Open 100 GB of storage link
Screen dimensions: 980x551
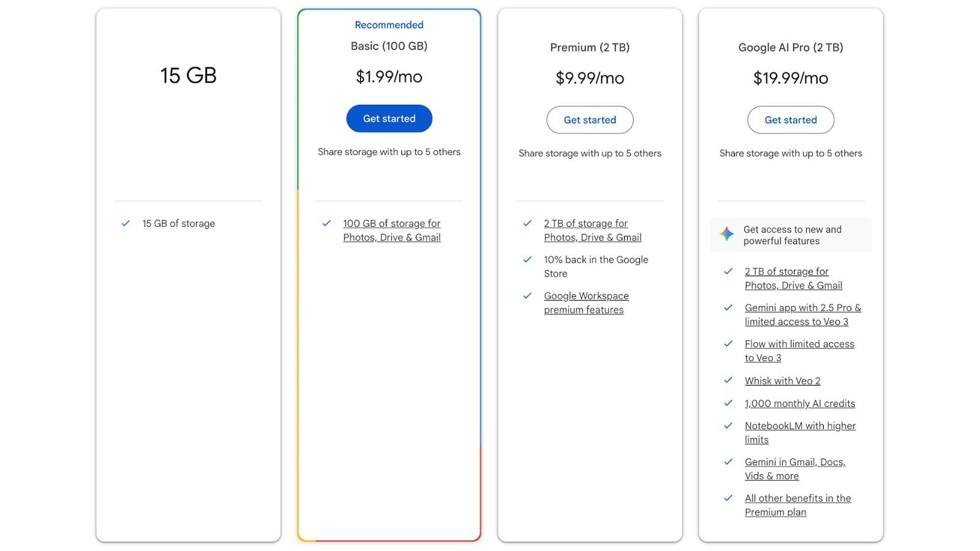click(x=391, y=230)
